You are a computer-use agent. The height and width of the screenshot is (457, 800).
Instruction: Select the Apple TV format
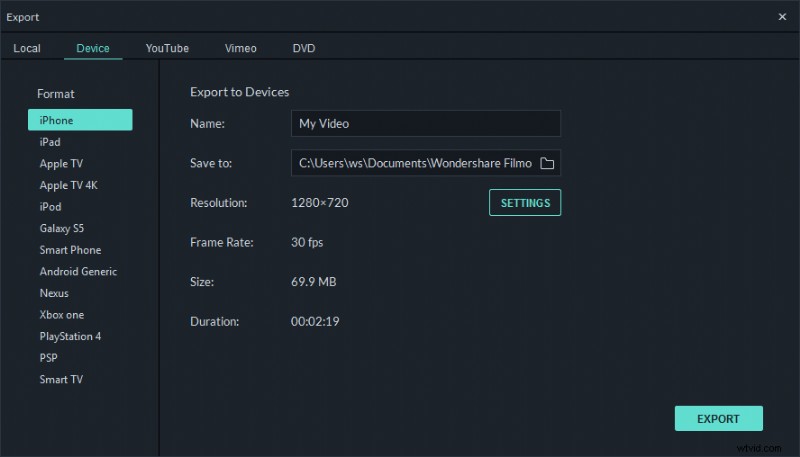tap(61, 163)
